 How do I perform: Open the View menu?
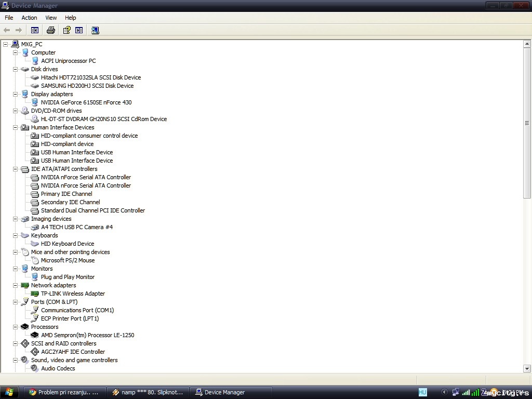(x=51, y=18)
